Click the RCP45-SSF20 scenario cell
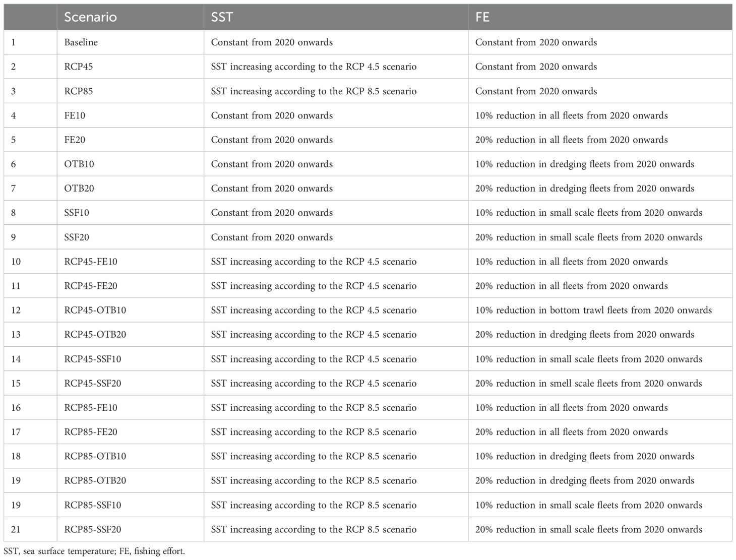Image resolution: width=736 pixels, height=560 pixels. pos(93,383)
